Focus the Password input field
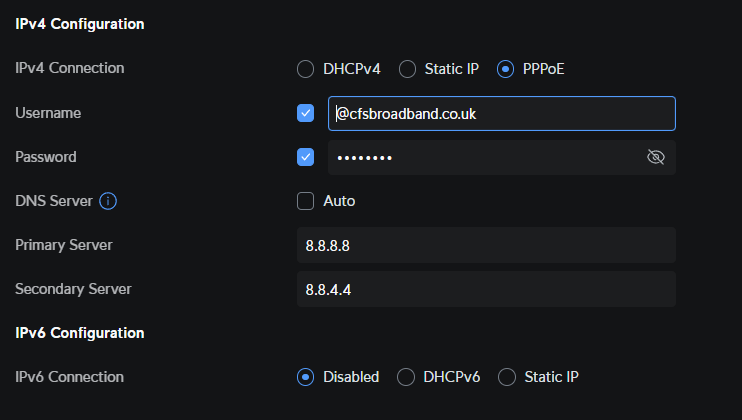This screenshot has height=420, width=742. pyautogui.click(x=480, y=157)
